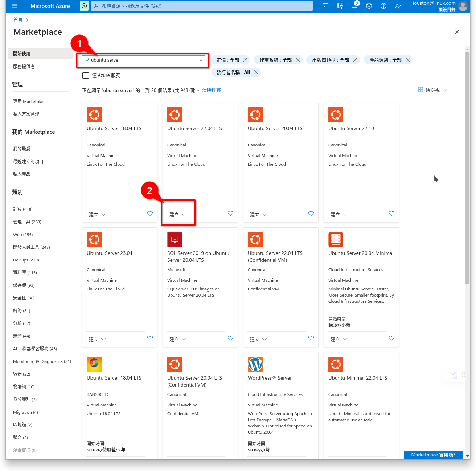Filter by 計算 (418) category
Image resolution: width=476 pixels, height=471 pixels.
tap(23, 209)
